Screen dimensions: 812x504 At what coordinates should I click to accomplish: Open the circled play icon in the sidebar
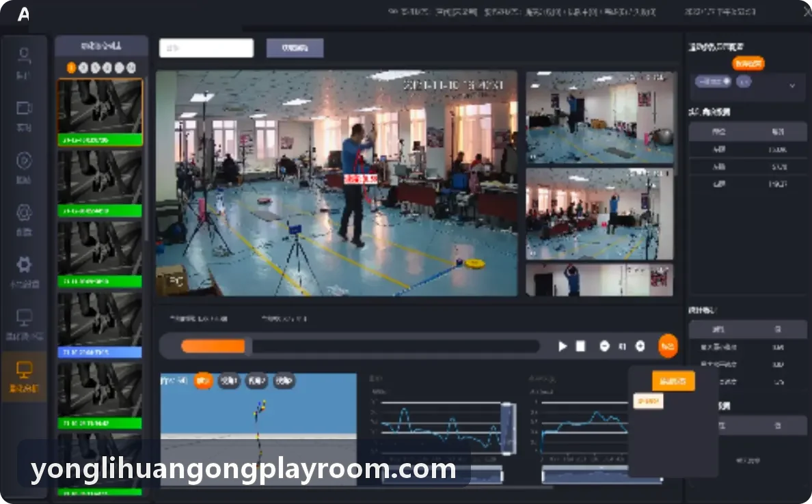tap(24, 160)
